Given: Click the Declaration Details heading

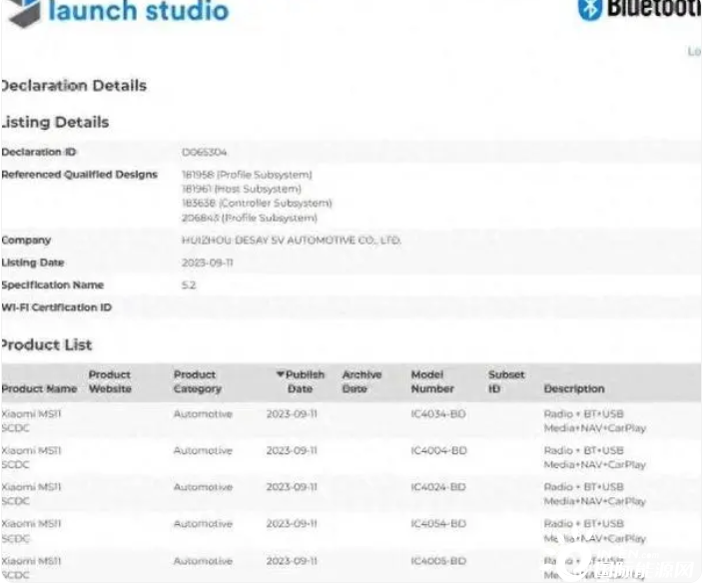Looking at the screenshot, I should coord(74,86).
